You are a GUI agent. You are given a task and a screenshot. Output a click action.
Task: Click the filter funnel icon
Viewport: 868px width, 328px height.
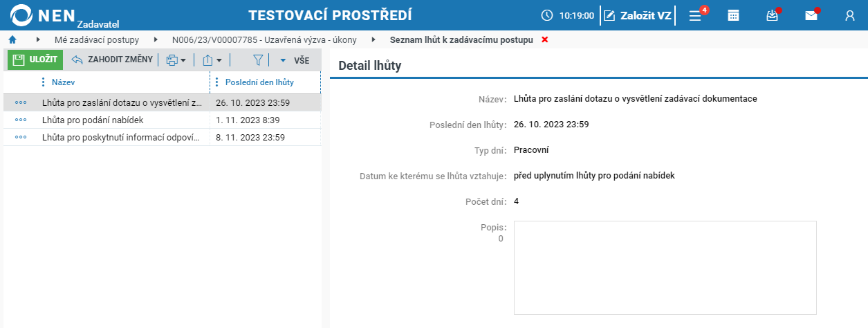(258, 60)
